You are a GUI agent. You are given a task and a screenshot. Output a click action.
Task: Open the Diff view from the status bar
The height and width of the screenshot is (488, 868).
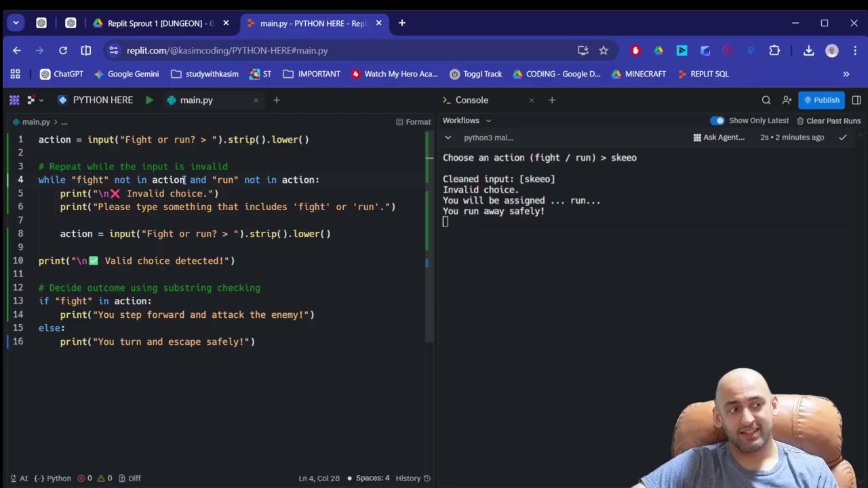tap(130, 479)
